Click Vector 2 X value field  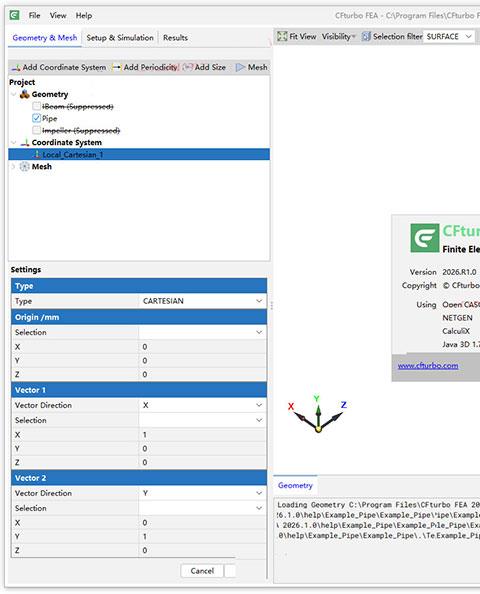click(203, 523)
